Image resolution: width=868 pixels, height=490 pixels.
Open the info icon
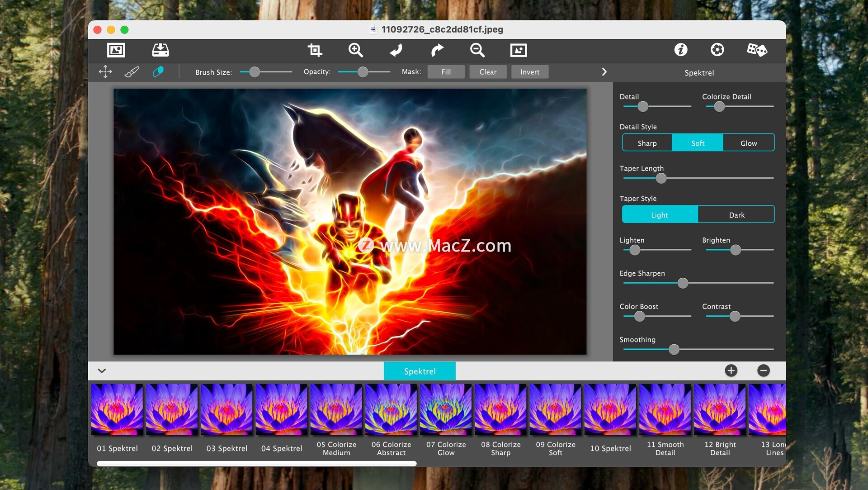(681, 50)
